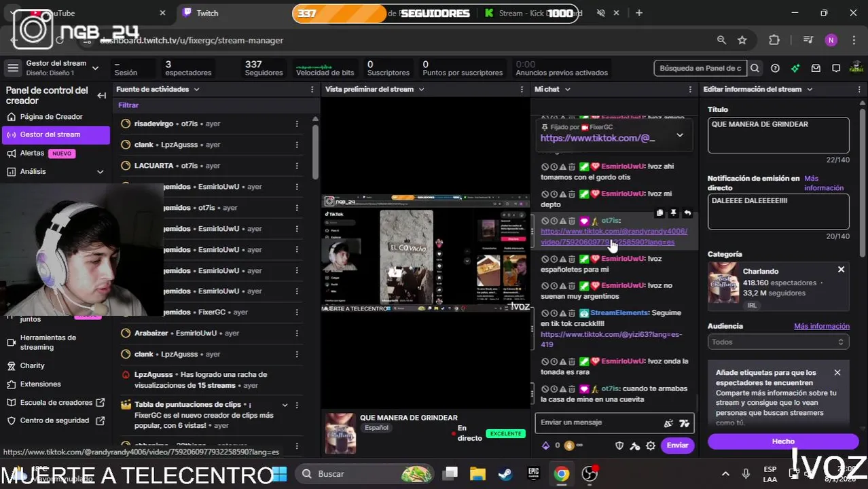Select Gestor del stream in the sidebar
The width and height of the screenshot is (868, 489).
click(x=56, y=134)
